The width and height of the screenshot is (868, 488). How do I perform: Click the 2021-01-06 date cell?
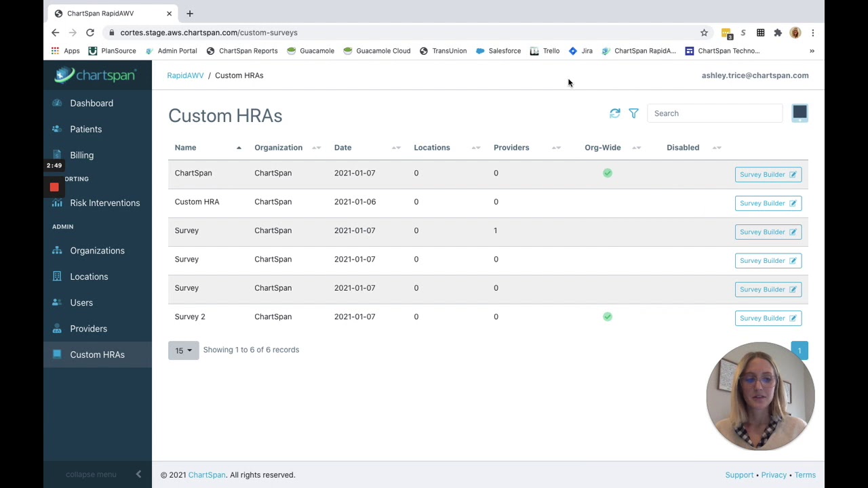(355, 202)
